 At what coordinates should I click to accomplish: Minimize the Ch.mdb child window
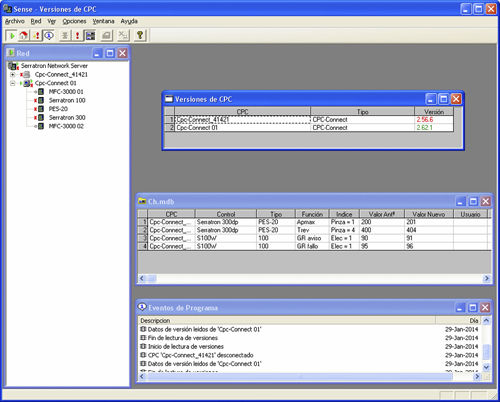(x=461, y=201)
